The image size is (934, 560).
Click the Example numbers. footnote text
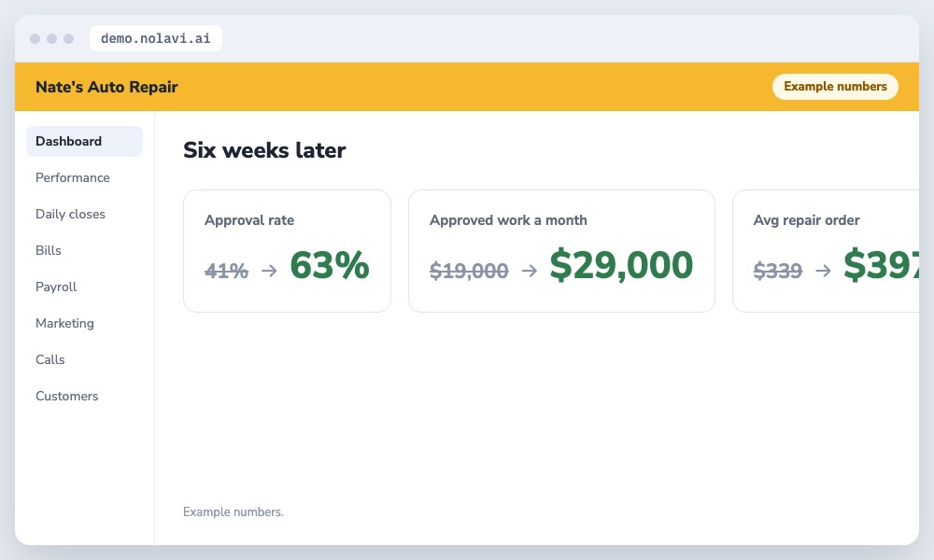[x=233, y=511]
